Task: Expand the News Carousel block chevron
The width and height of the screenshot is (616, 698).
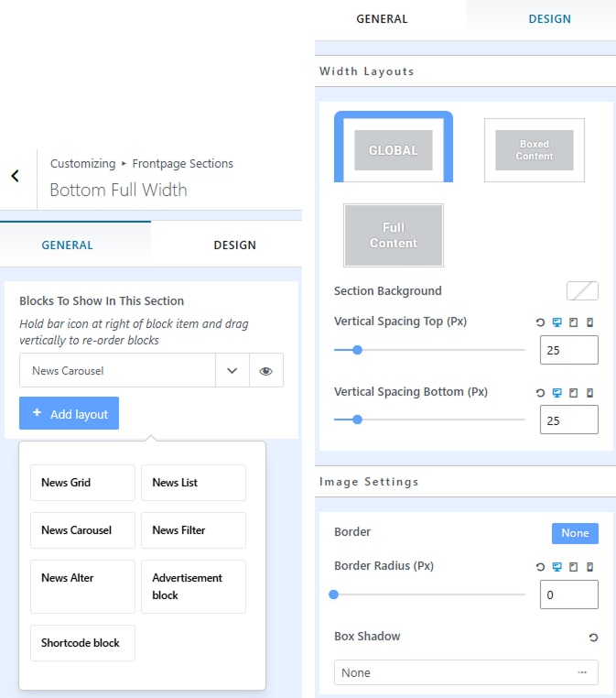Action: (232, 371)
